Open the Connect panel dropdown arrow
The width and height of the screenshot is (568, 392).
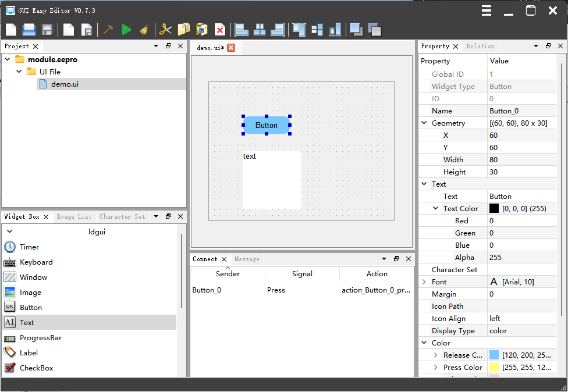[384, 259]
